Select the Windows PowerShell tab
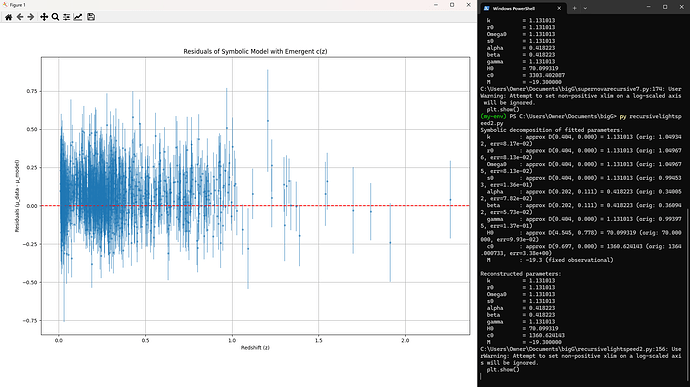This screenshot has height=387, width=690. [522, 8]
